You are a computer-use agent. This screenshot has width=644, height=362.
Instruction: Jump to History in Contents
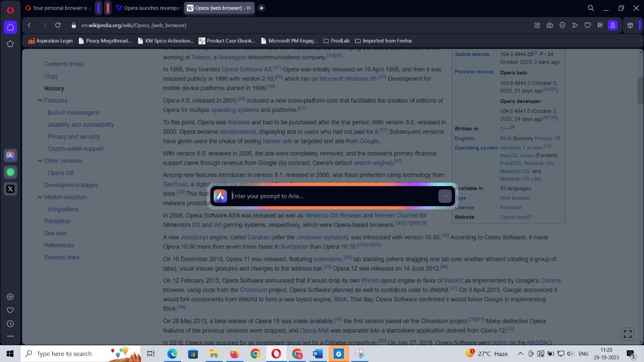point(54,88)
